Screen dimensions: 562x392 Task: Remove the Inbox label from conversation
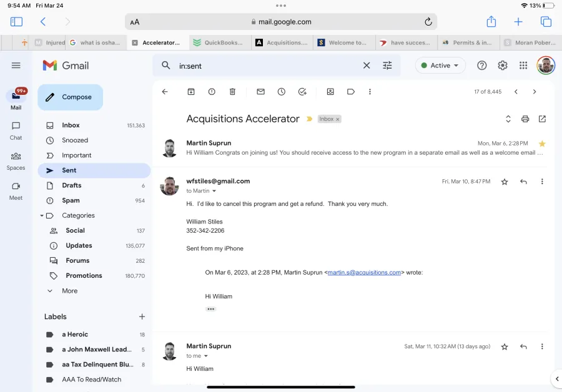tap(338, 119)
